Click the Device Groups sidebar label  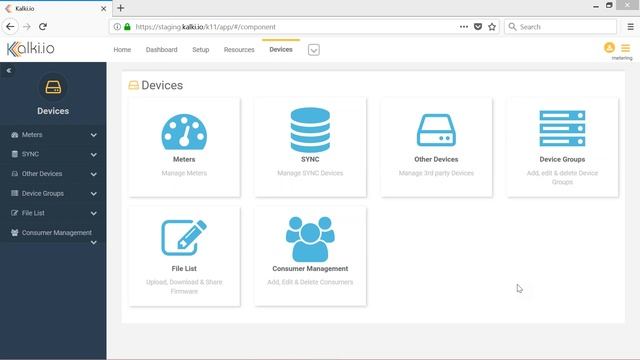click(x=43, y=193)
